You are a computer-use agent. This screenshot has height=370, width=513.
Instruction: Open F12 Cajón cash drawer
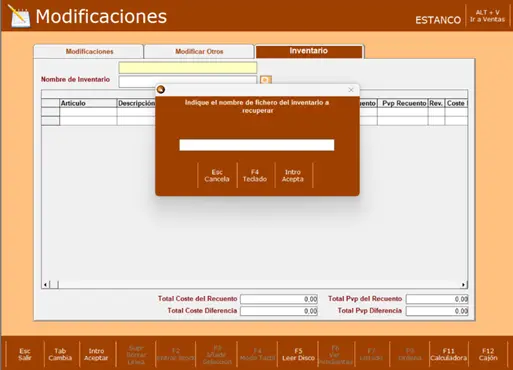488,354
